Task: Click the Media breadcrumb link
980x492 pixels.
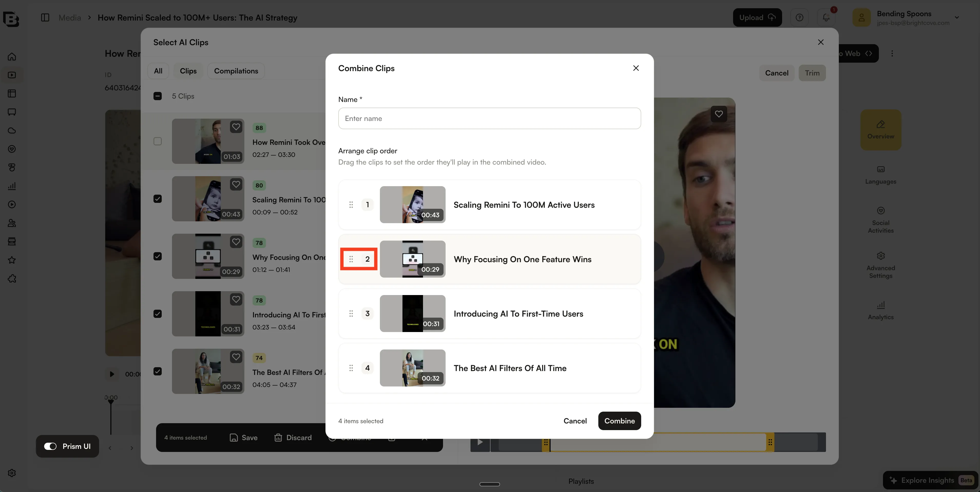Action: [x=70, y=17]
